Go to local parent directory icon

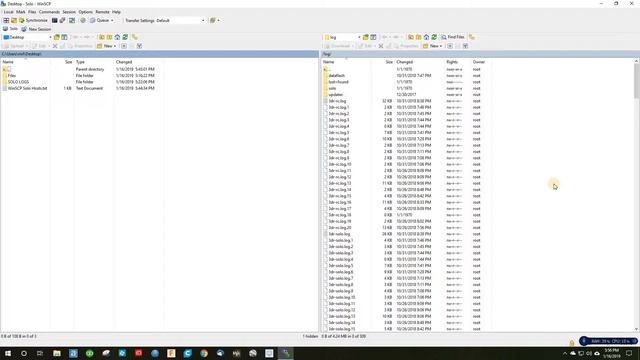point(102,37)
